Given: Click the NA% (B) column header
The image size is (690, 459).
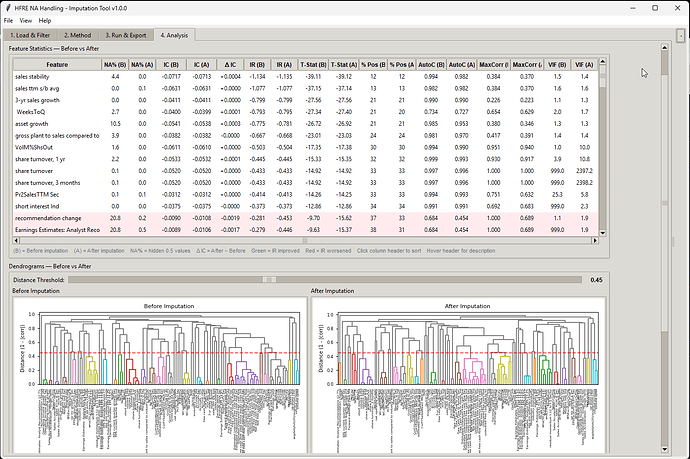Looking at the screenshot, I should coord(115,64).
